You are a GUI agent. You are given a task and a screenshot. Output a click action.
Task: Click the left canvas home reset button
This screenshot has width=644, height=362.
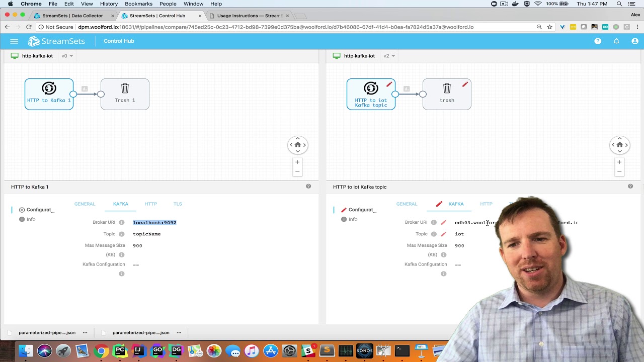click(297, 145)
